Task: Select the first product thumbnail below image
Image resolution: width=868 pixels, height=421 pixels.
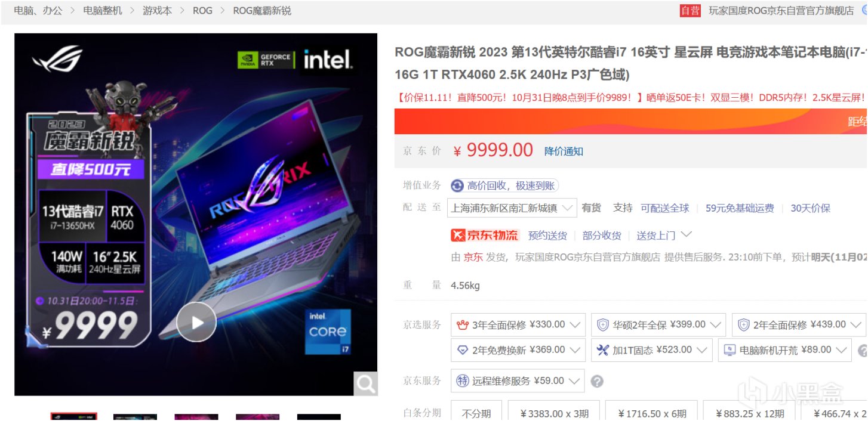Action: tap(73, 417)
